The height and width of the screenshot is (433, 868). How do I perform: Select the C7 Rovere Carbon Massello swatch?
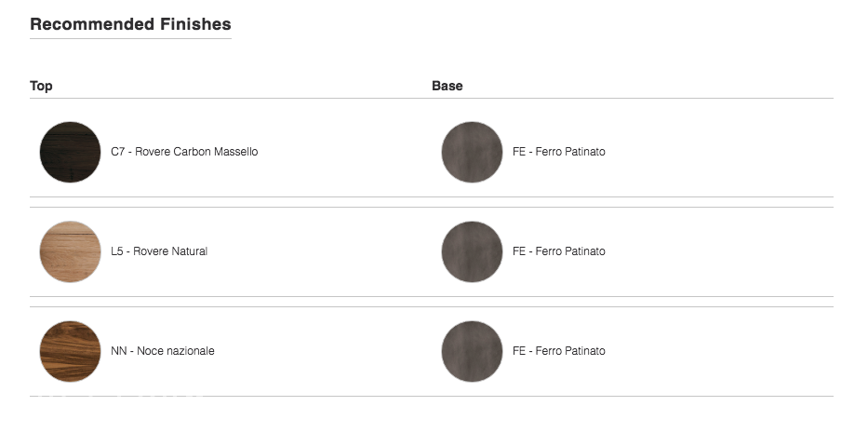click(x=71, y=152)
